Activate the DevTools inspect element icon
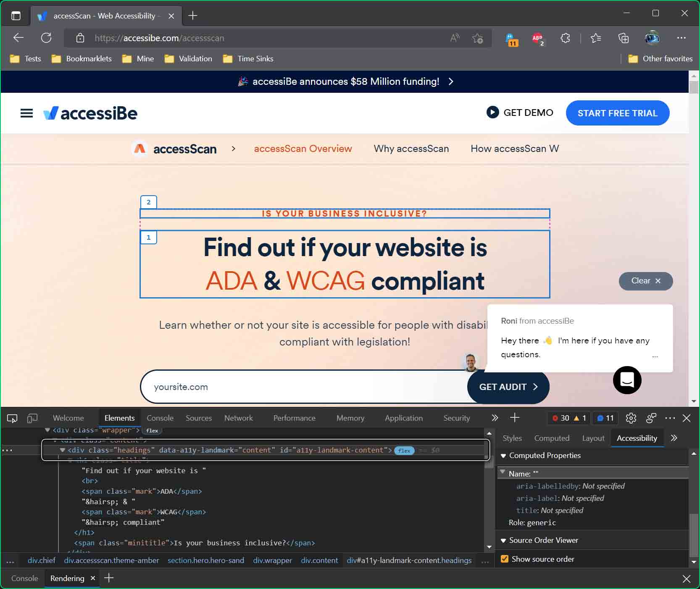This screenshot has width=700, height=589. [12, 418]
